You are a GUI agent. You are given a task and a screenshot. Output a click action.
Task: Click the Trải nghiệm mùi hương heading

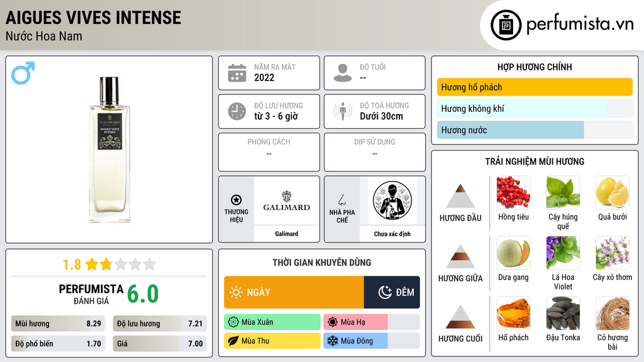click(535, 162)
